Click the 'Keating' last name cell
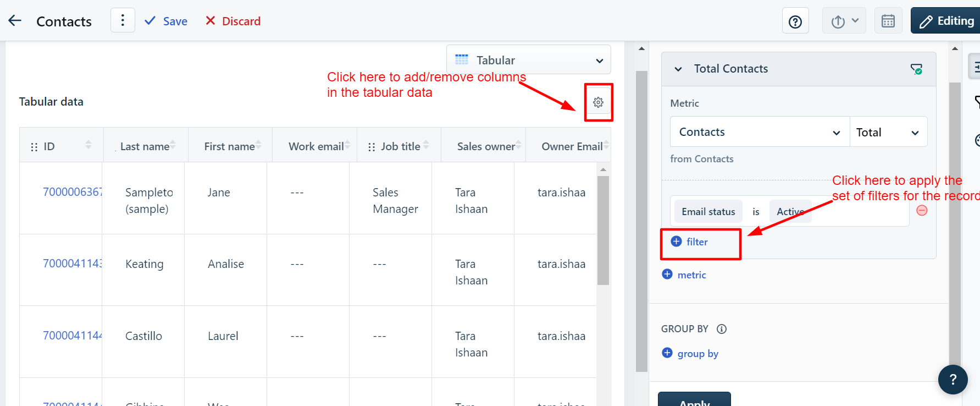Viewport: 980px width, 406px height. click(145, 264)
